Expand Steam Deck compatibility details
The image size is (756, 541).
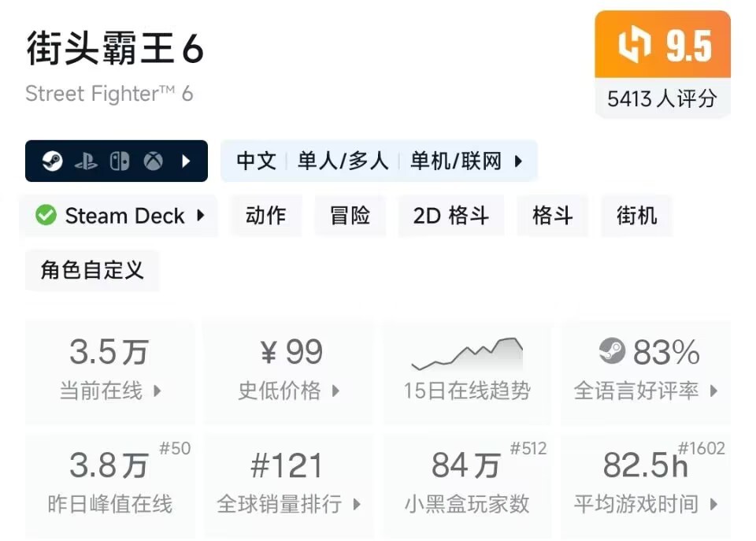tap(201, 216)
